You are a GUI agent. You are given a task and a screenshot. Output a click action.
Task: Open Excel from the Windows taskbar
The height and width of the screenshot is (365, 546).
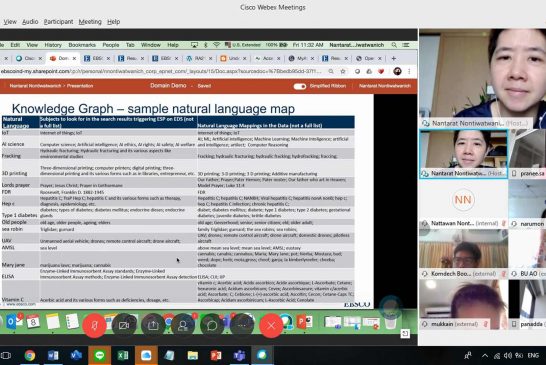123,356
